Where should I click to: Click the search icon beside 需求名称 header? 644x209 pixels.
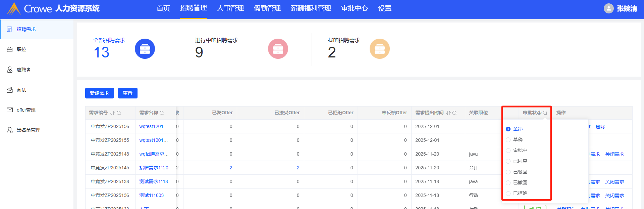click(162, 113)
